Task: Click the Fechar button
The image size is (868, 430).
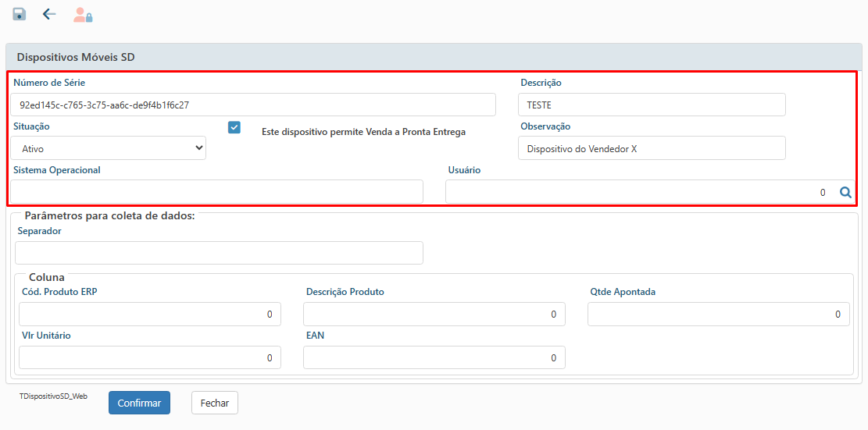Action: tap(215, 403)
